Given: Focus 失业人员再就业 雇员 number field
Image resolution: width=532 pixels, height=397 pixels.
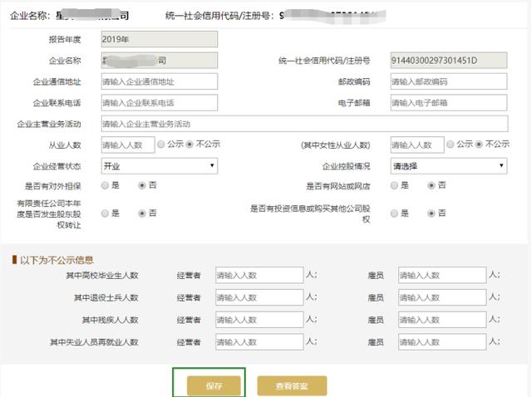Looking at the screenshot, I should pos(442,341).
